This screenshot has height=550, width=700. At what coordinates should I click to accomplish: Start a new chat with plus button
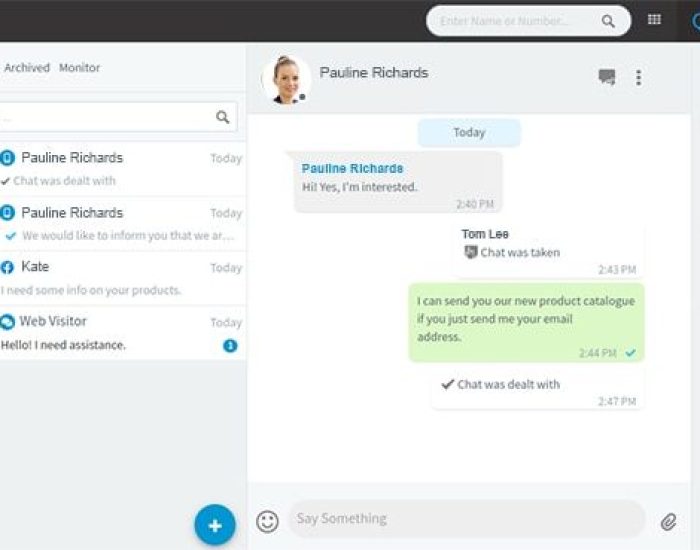215,525
